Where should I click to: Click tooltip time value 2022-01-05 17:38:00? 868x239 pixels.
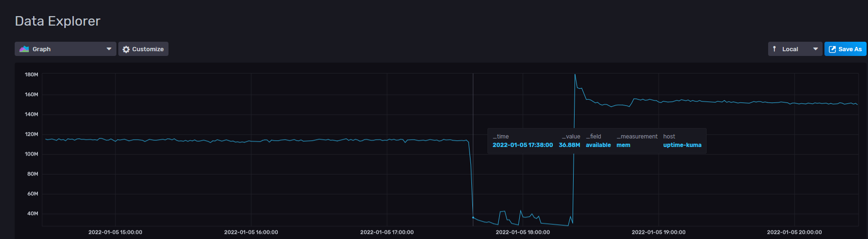click(x=523, y=145)
